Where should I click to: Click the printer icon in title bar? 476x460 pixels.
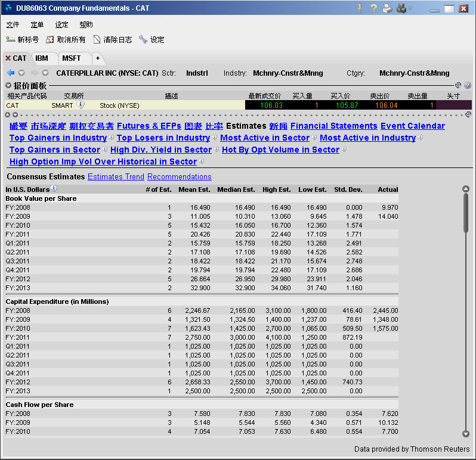387,8
